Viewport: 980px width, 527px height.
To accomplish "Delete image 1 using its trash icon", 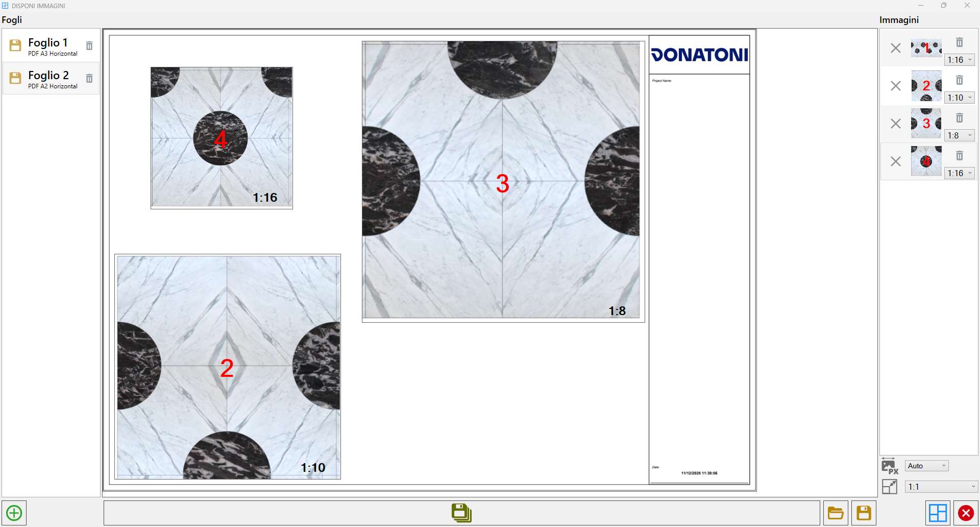I will pos(960,42).
